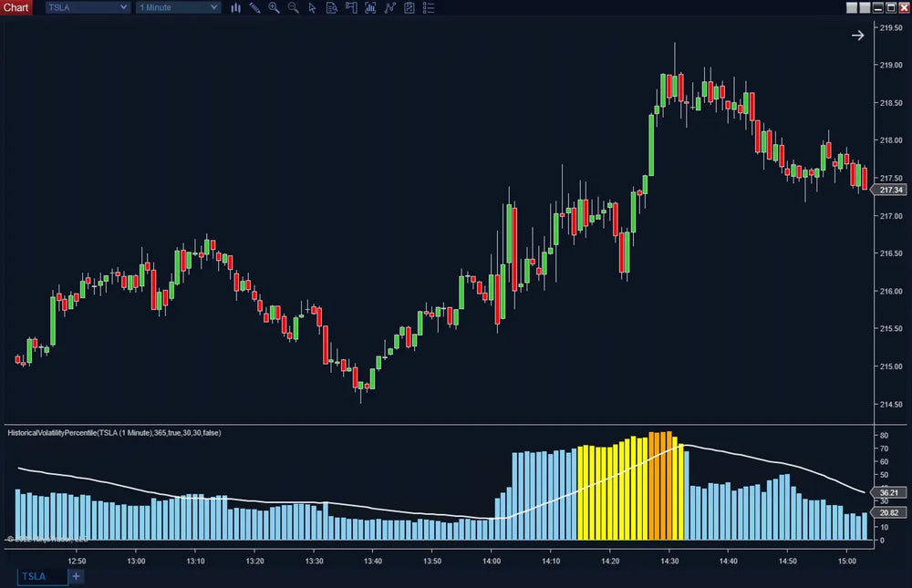Viewport: 912px width, 588px height.
Task: Open the chart properties icon
Action: (409, 7)
